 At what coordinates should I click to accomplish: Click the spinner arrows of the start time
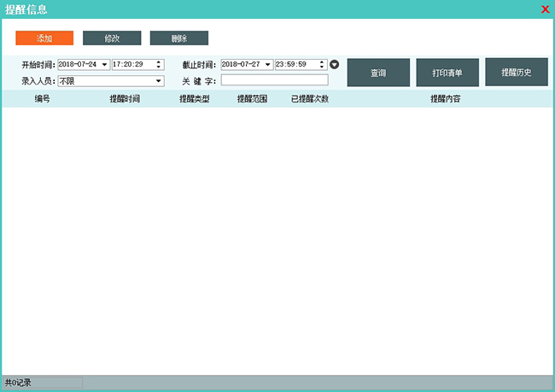[x=159, y=65]
